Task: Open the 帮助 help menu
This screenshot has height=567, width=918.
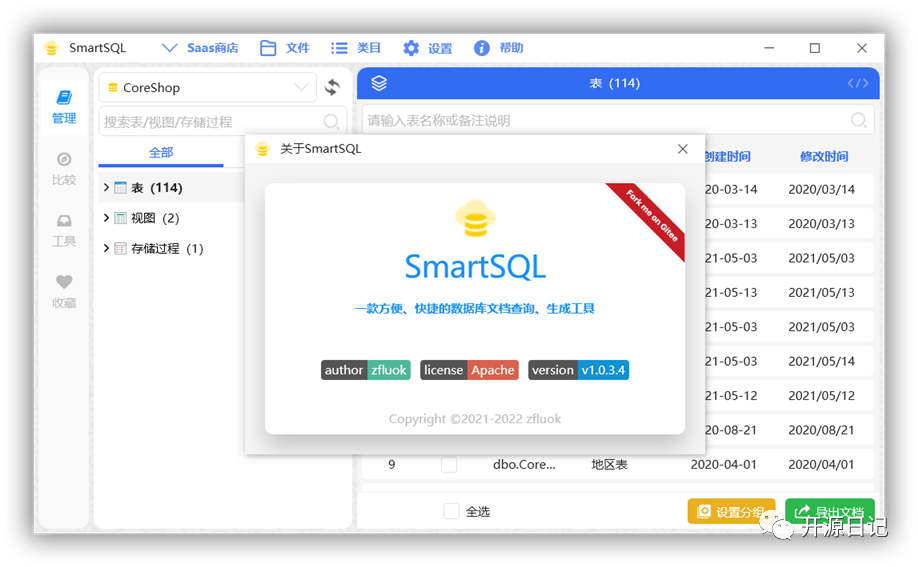Action: pos(499,48)
